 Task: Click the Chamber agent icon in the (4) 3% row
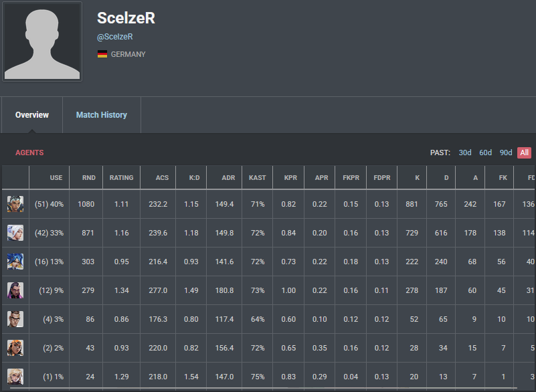(15, 319)
